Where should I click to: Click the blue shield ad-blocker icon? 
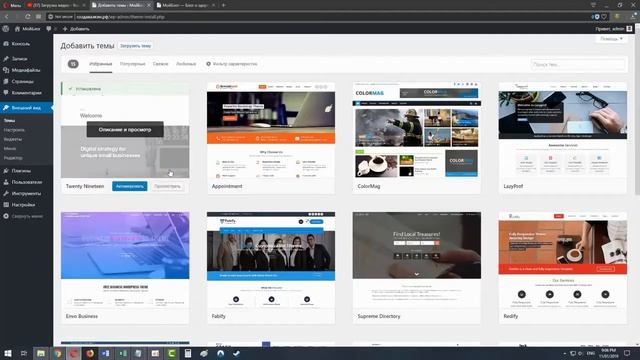(x=596, y=17)
